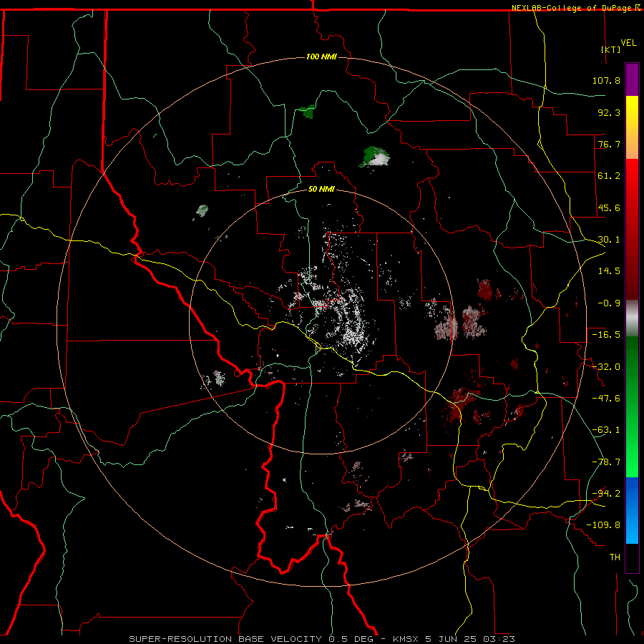
Task: Click the VEL legend title
Action: pyautogui.click(x=628, y=43)
